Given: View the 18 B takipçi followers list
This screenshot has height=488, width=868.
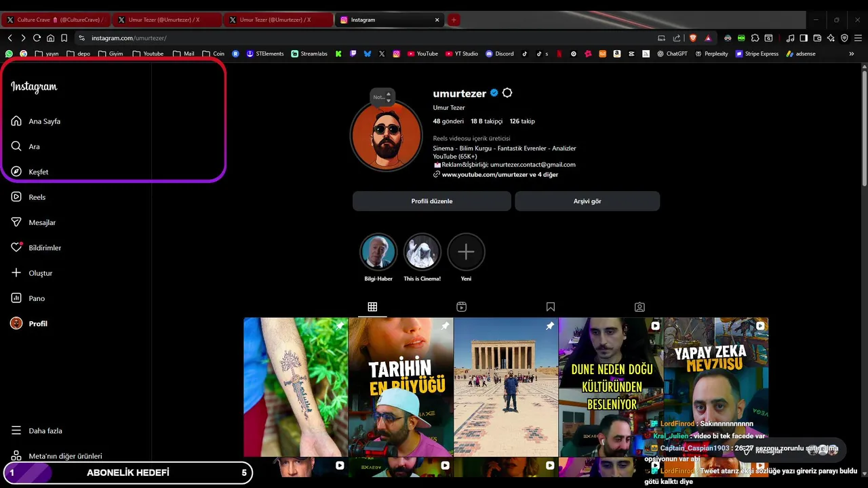Looking at the screenshot, I should tap(486, 121).
